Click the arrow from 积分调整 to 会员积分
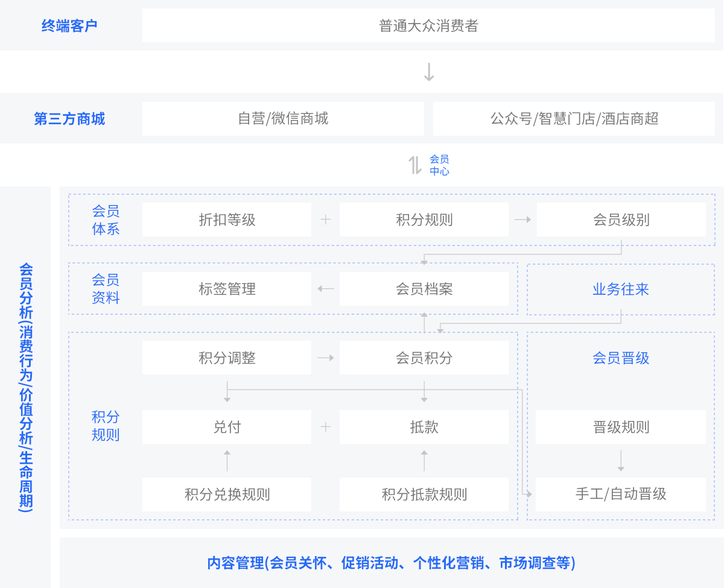The image size is (724, 588). (x=326, y=358)
